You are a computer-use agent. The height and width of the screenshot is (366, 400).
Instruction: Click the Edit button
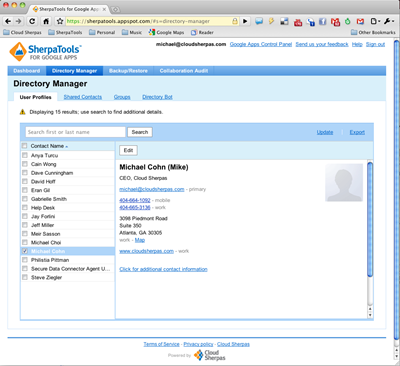(x=128, y=151)
